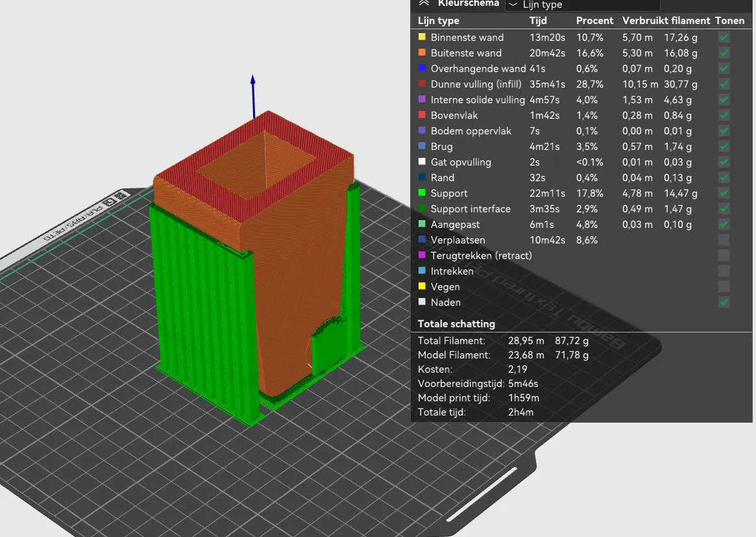The width and height of the screenshot is (756, 537).
Task: Toggle Buitenste wand visibility checkbox
Action: click(723, 53)
